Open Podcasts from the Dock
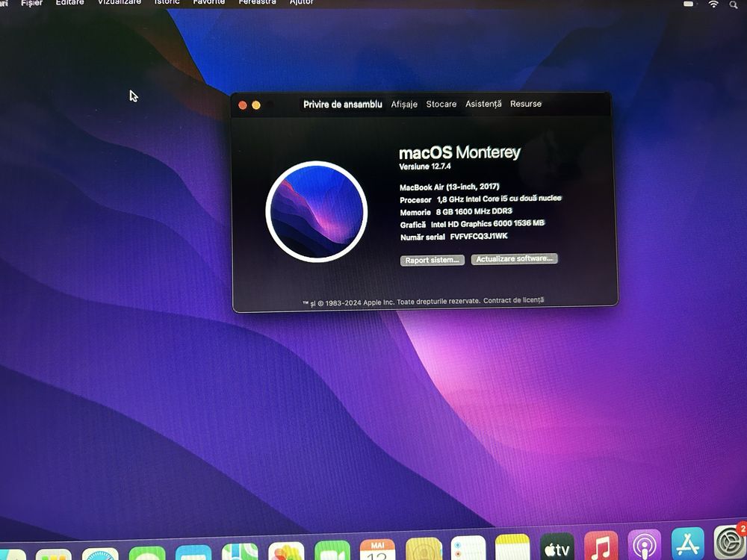This screenshot has width=747, height=560. 644,544
